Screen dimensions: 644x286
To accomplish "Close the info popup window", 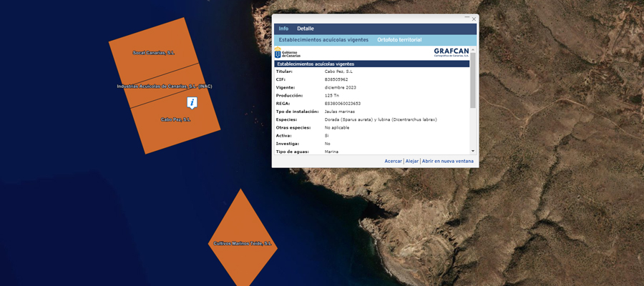I will pos(474,19).
